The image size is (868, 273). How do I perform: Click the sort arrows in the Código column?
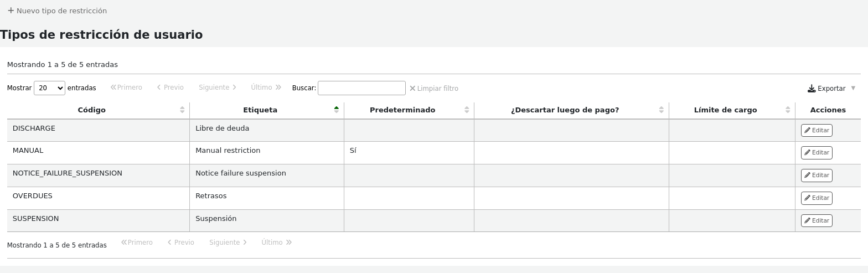point(182,110)
